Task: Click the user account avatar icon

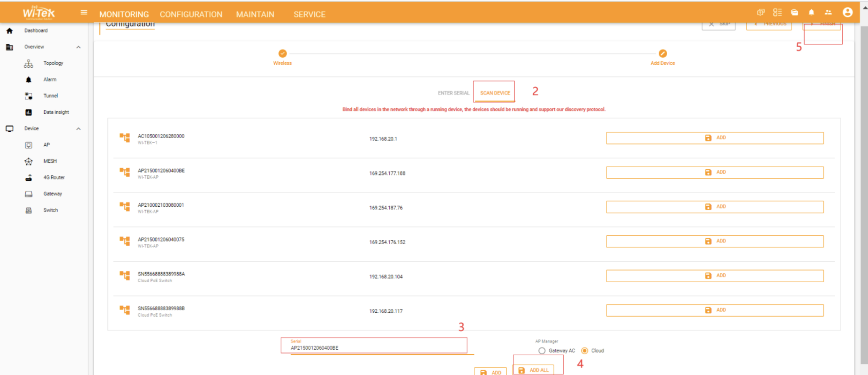Action: (x=847, y=13)
